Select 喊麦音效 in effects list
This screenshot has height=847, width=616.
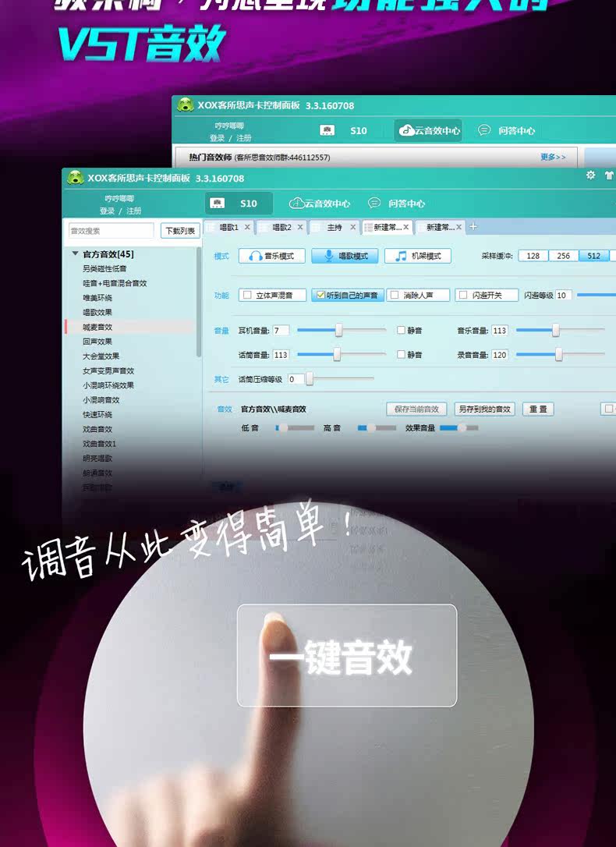point(97,327)
